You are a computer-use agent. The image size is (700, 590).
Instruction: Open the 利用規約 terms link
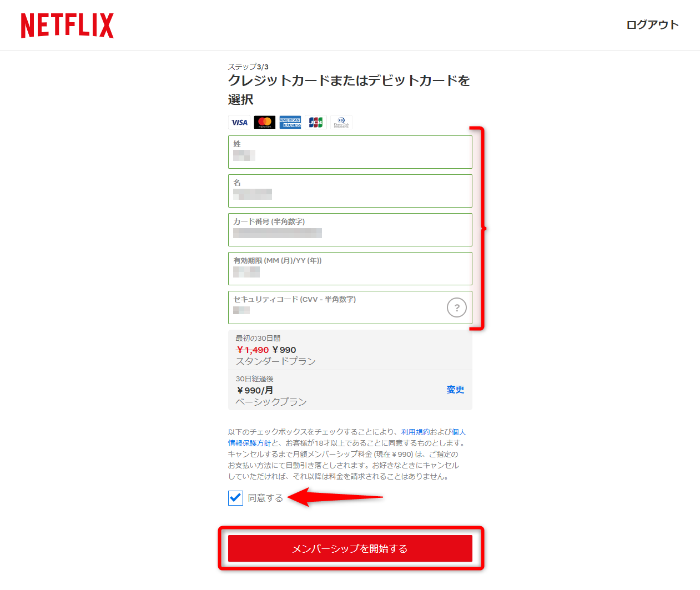[416, 431]
